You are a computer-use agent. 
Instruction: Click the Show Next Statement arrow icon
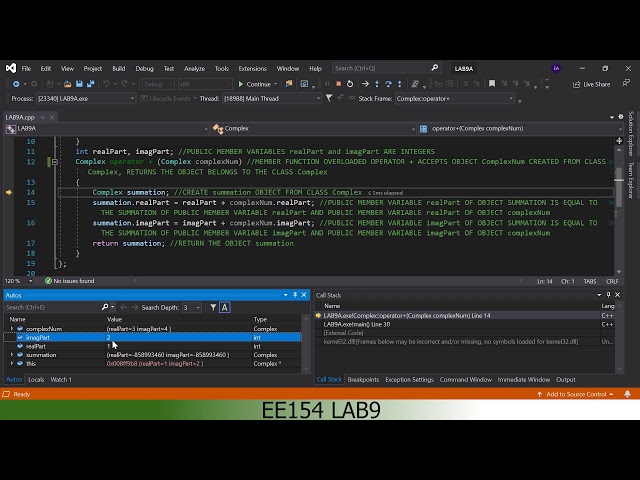pyautogui.click(x=365, y=84)
